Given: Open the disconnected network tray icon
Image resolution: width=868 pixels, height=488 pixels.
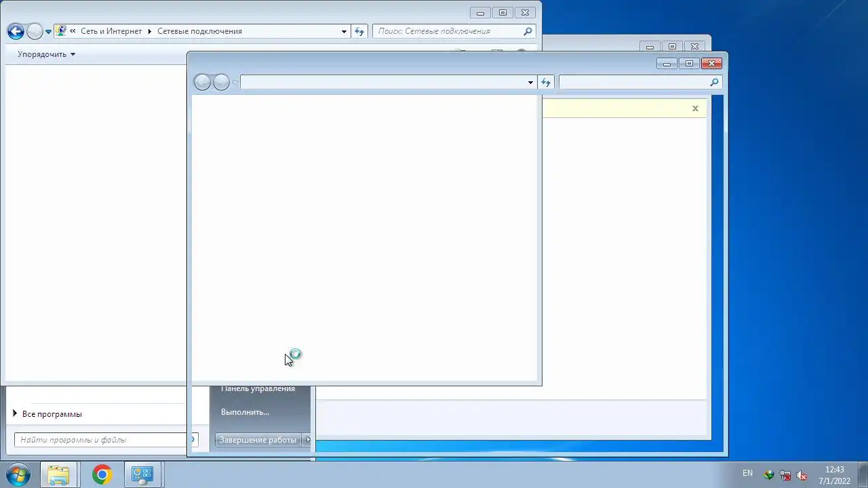Looking at the screenshot, I should click(x=785, y=475).
